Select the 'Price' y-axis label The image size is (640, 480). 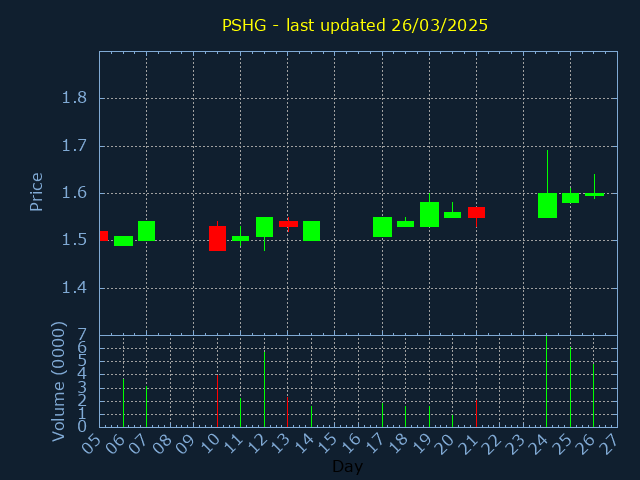(36, 192)
